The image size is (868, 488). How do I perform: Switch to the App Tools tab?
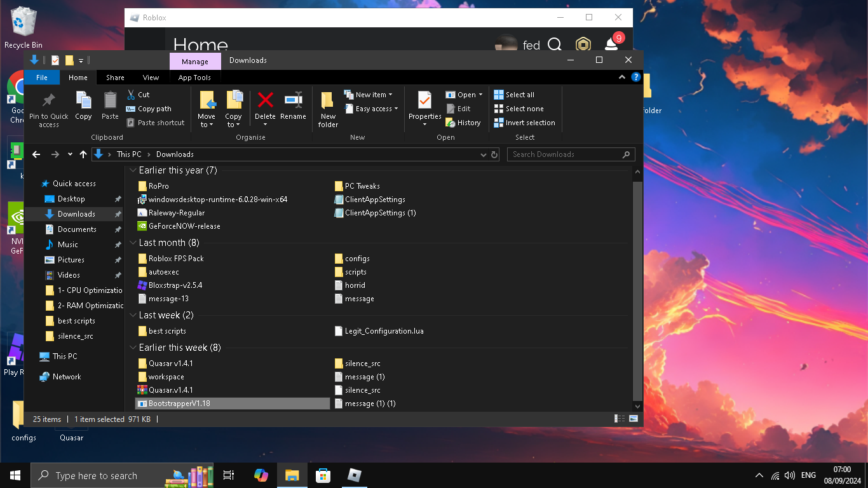coord(194,78)
